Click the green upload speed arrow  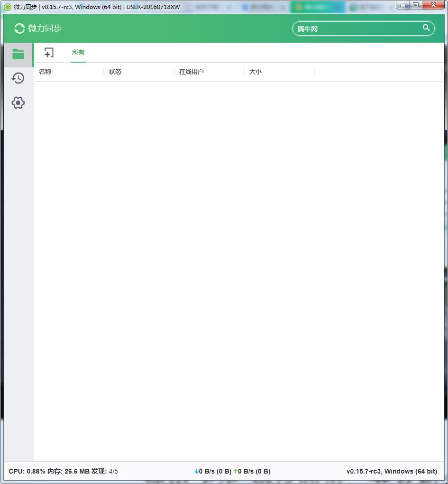coord(236,471)
